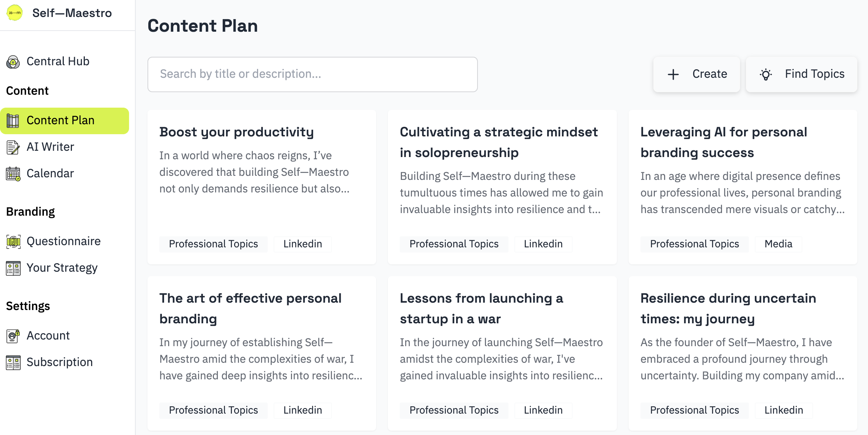Open Central Hub via its icon
The image size is (868, 435).
[x=13, y=62]
